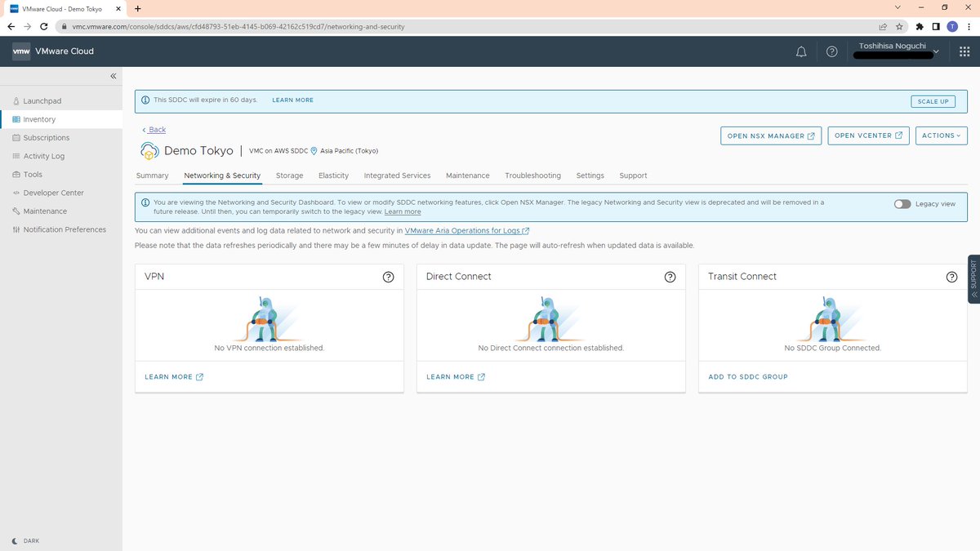Image resolution: width=980 pixels, height=551 pixels.
Task: Open the browser three-dot menu
Action: [x=969, y=26]
